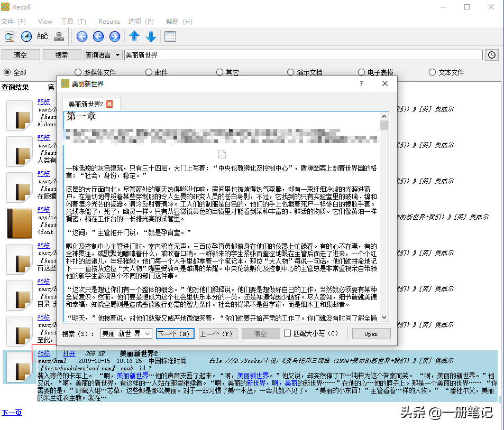Click 上一个 (P) in preview dialog
Screen dimensions: 504x430
click(x=218, y=334)
